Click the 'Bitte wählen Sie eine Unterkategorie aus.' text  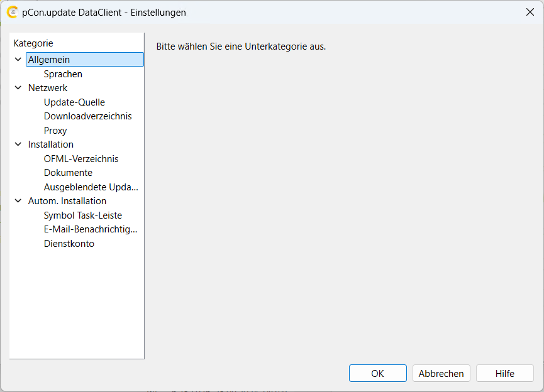tap(241, 46)
